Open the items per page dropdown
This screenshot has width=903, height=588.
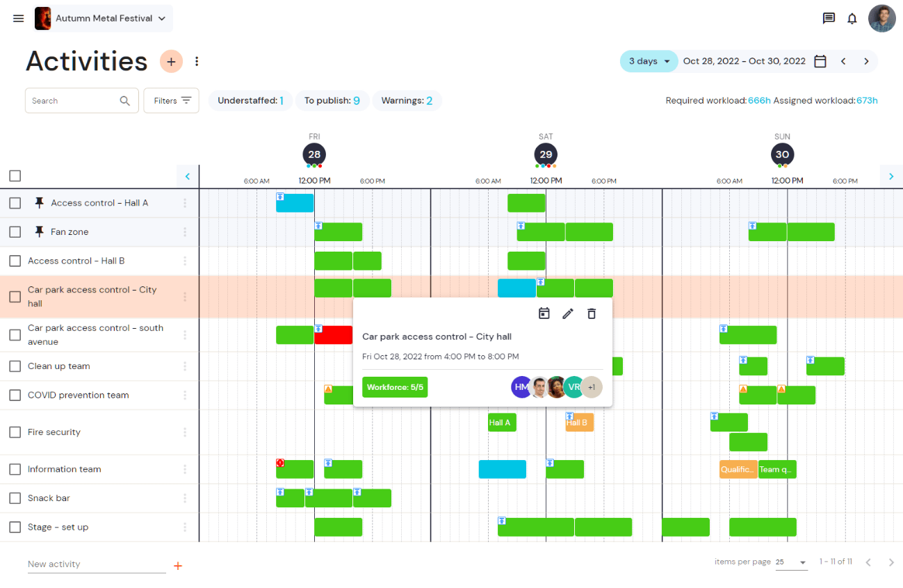tap(792, 562)
